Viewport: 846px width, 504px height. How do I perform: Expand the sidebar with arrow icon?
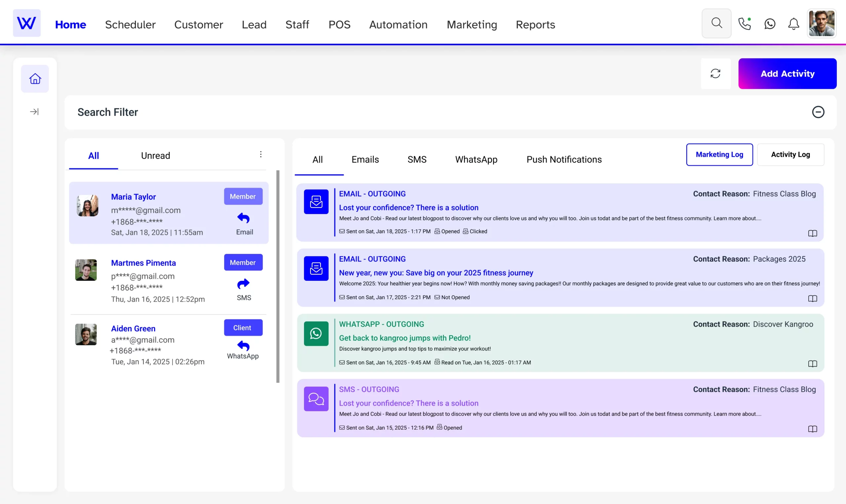(34, 112)
